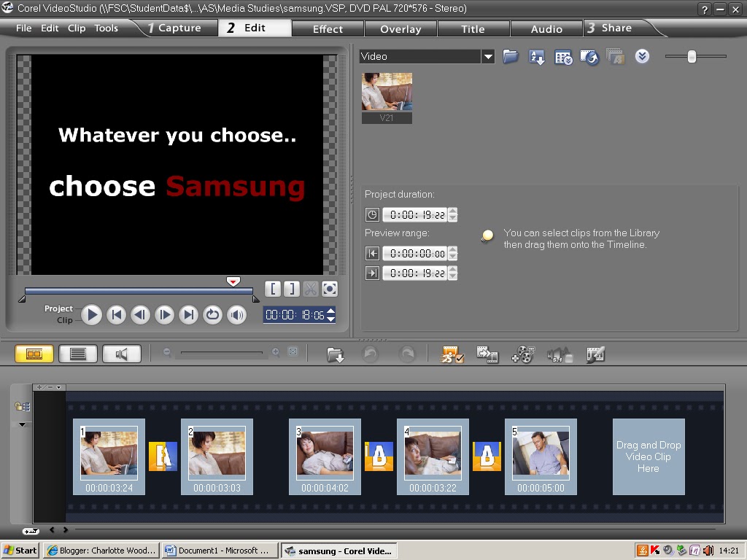Viewport: 747px width, 560px height.
Task: Open the Audio tab
Action: click(x=546, y=29)
